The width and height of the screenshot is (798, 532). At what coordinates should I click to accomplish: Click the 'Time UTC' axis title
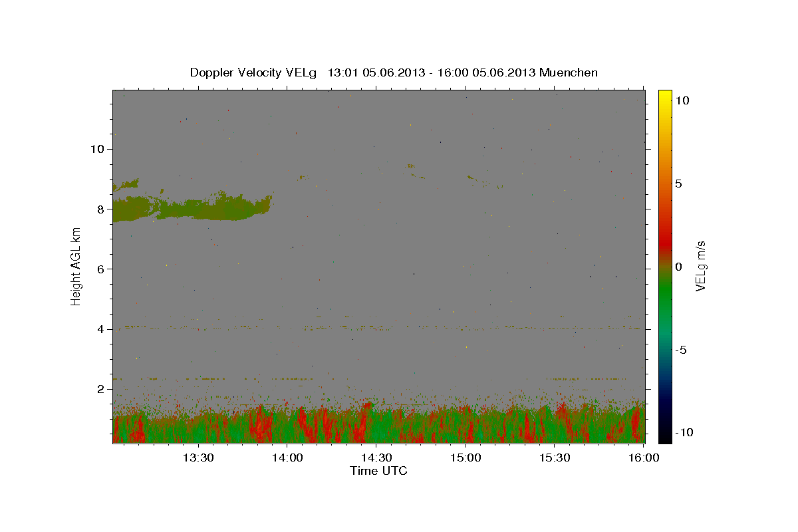[x=378, y=471]
